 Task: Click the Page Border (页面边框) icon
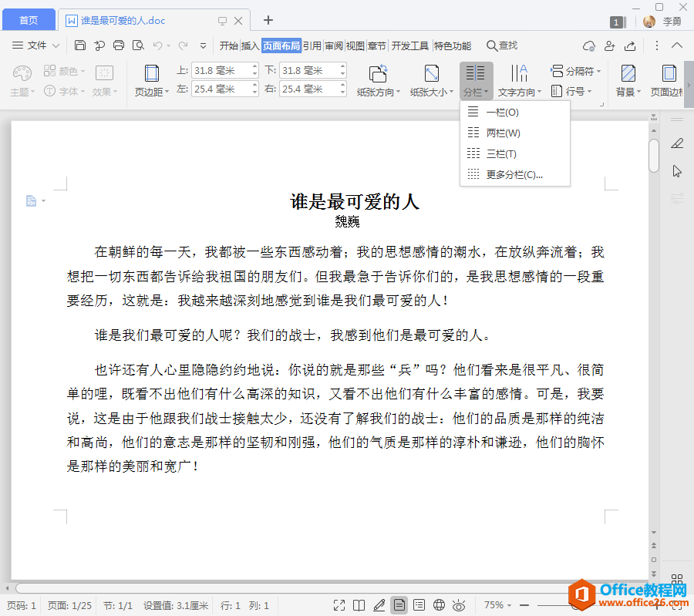click(x=669, y=73)
